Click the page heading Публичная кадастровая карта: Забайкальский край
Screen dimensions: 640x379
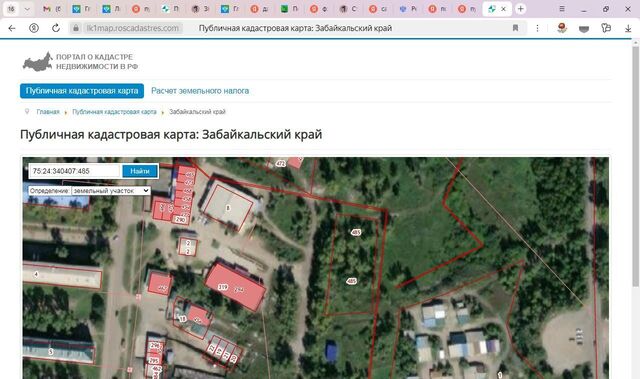[x=171, y=134]
